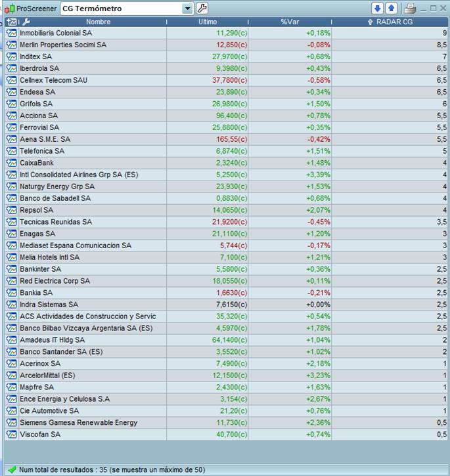Maximize the ProScreener window
The image size is (450, 476).
click(x=434, y=9)
